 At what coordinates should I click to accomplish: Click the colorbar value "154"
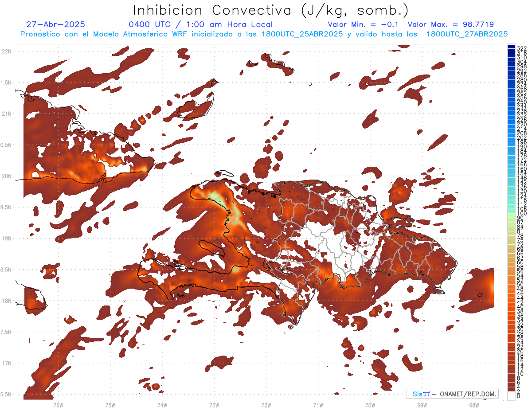[522, 173]
